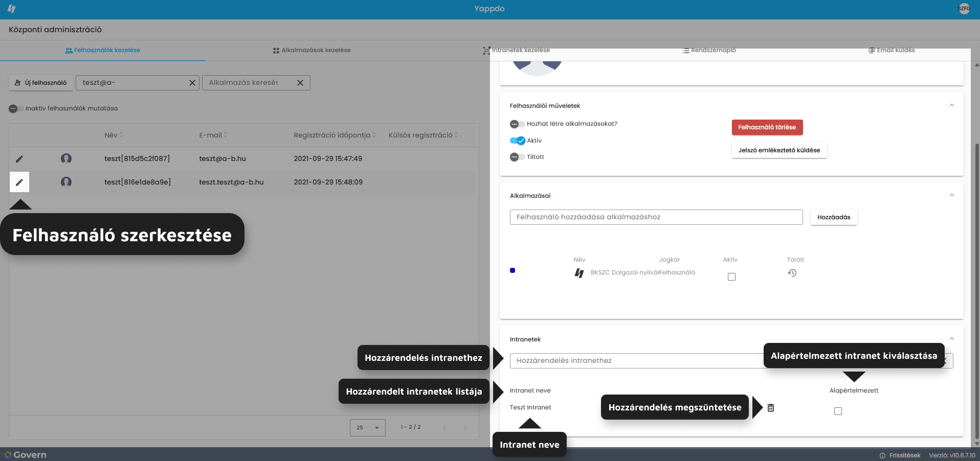Click the restore icon under Törölt column
This screenshot has height=461, width=980.
792,273
